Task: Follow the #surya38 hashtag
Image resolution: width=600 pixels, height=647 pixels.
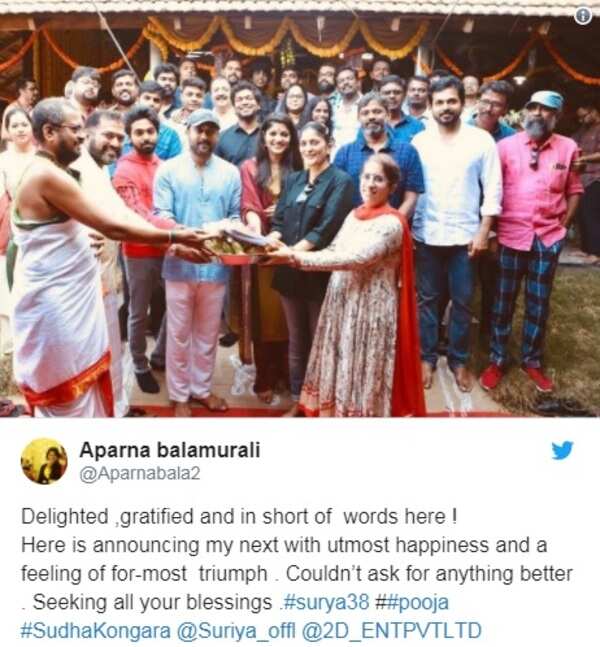Action: pyautogui.click(x=326, y=602)
